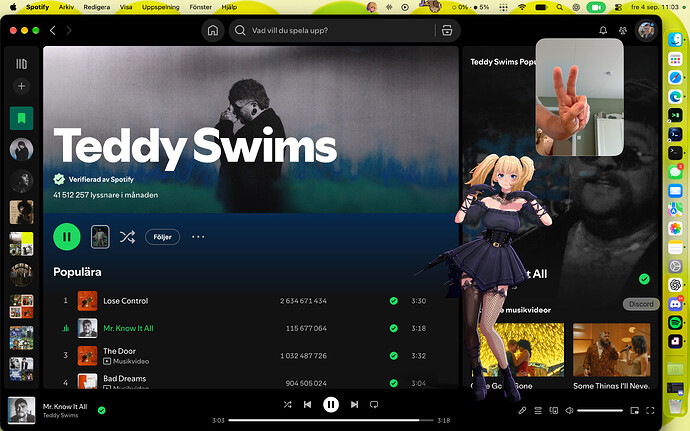Image resolution: width=690 pixels, height=431 pixels.
Task: Open the Discord icon in the Dock
Action: 675,303
